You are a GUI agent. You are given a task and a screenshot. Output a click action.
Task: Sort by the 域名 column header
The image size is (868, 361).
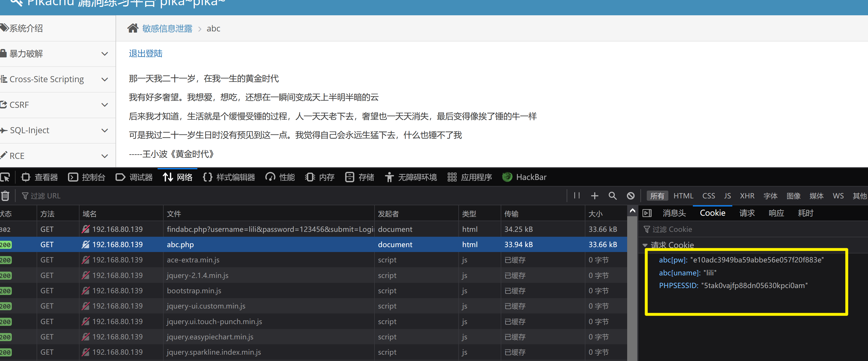(x=121, y=214)
